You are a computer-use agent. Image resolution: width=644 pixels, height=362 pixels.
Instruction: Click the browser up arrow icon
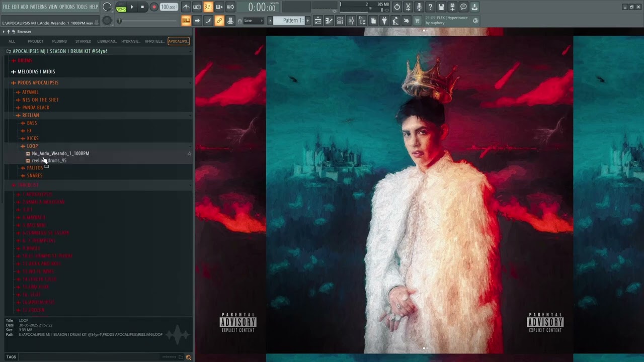point(8,32)
